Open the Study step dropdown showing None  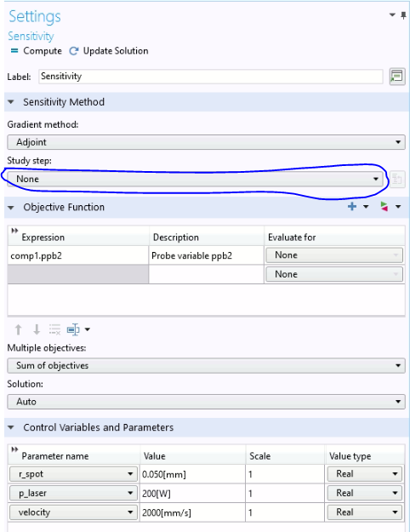point(195,179)
